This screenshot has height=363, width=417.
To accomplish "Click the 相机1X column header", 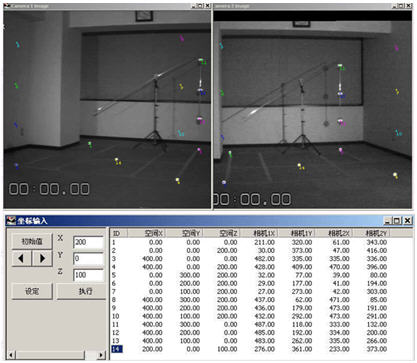I will [x=259, y=233].
